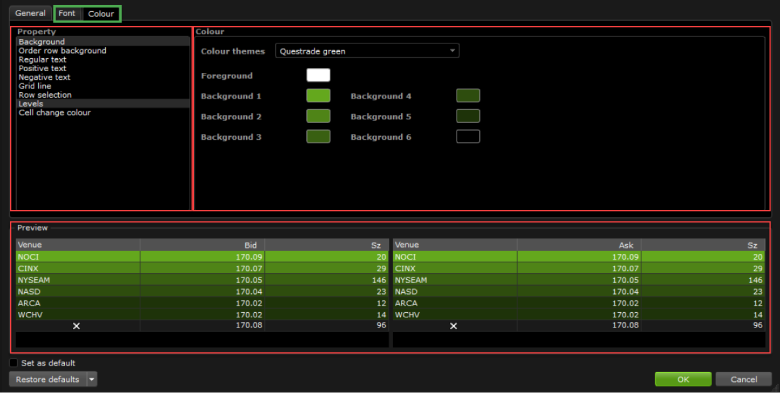Click the X icon in ask preview
Screen dimensions: 780x393
[x=453, y=326]
